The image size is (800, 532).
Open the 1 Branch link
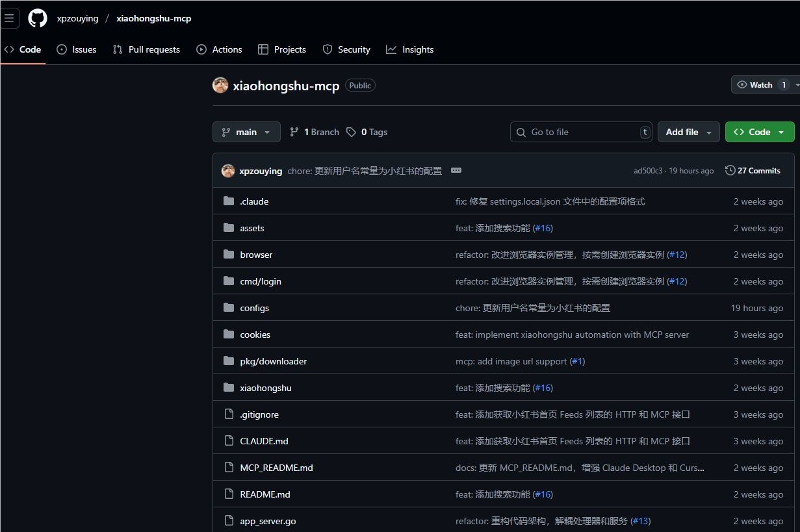click(x=315, y=132)
